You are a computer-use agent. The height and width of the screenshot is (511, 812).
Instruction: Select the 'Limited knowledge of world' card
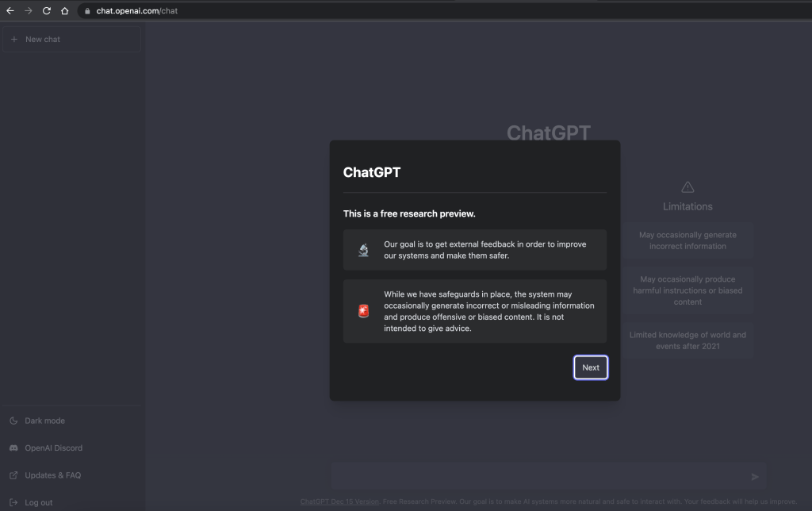[x=688, y=340]
